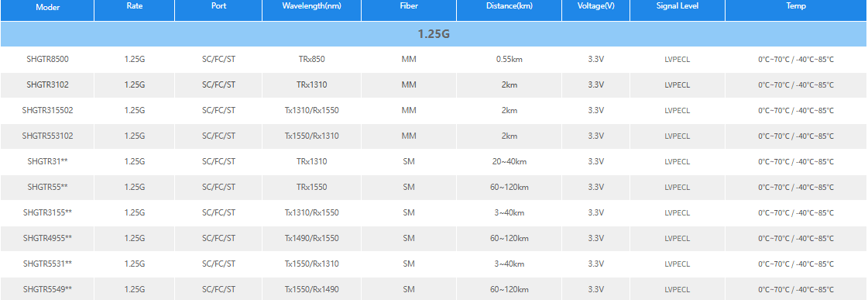
Task: Select model SHGTR553102
Action: pyautogui.click(x=47, y=136)
